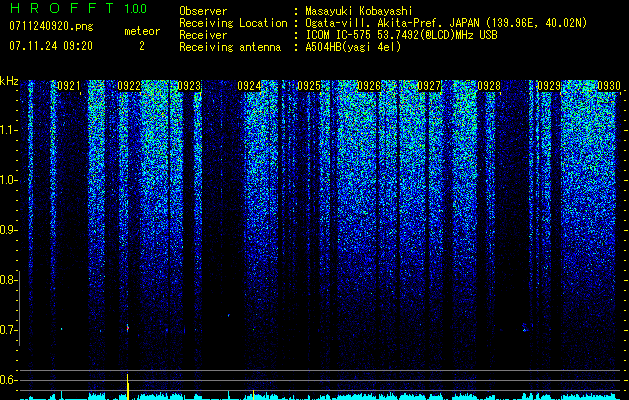Click the Receiving Location label
Screen dimensions: 629x400
pyautogui.click(x=233, y=23)
